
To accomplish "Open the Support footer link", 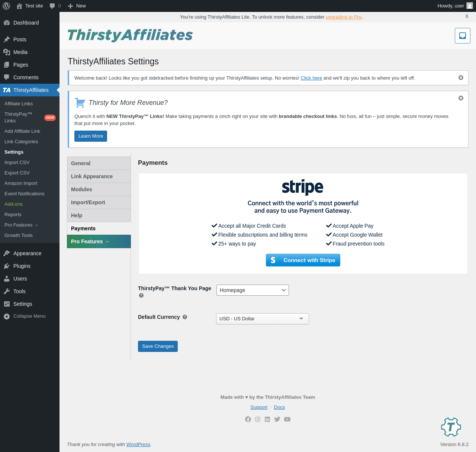I will [x=259, y=407].
